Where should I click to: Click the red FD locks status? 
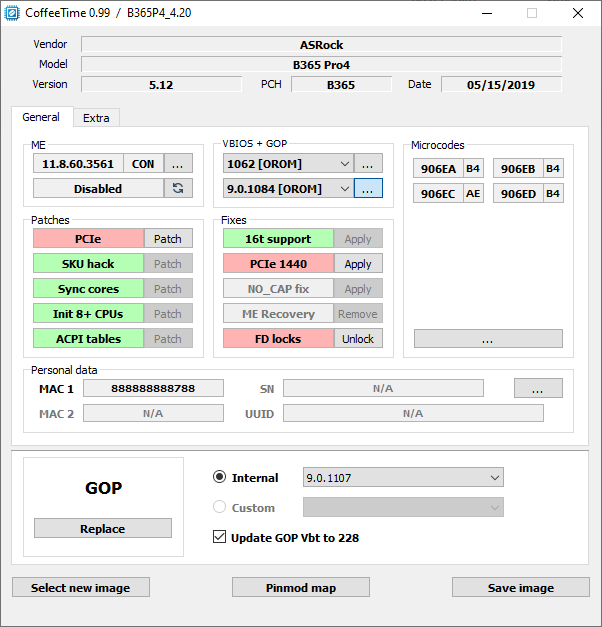[278, 339]
